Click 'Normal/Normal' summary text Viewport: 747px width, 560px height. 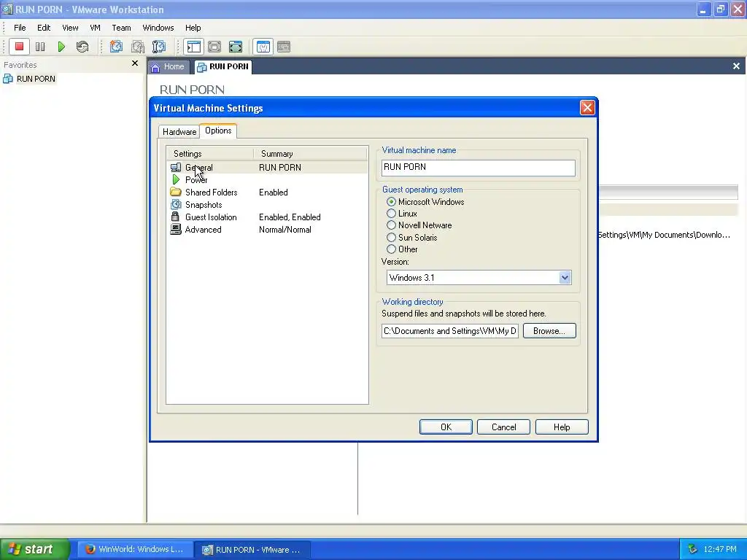(x=285, y=230)
